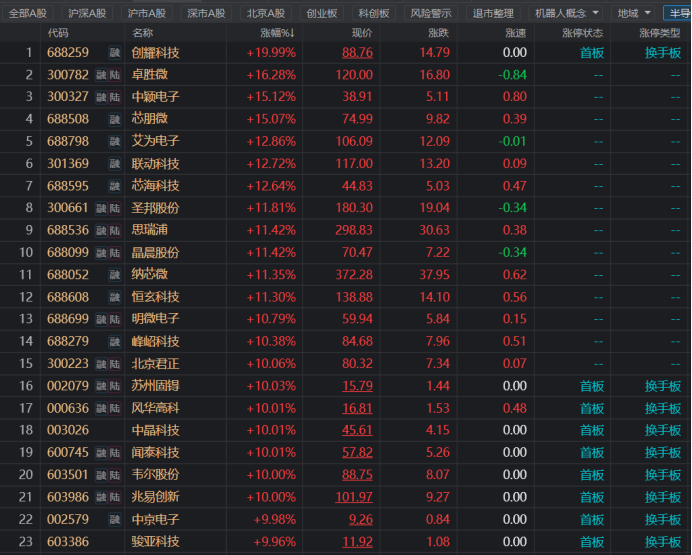
Task: Select stock code 688536 思瑞浦 row
Action: 68,230
